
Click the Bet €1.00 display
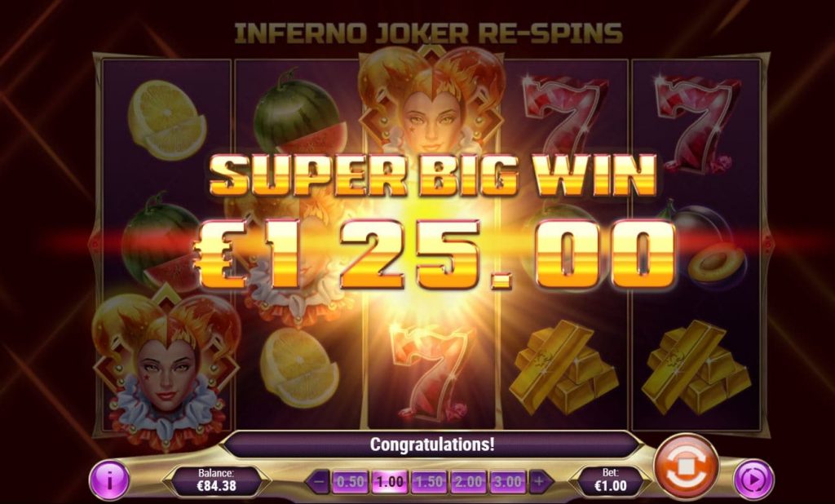(610, 480)
